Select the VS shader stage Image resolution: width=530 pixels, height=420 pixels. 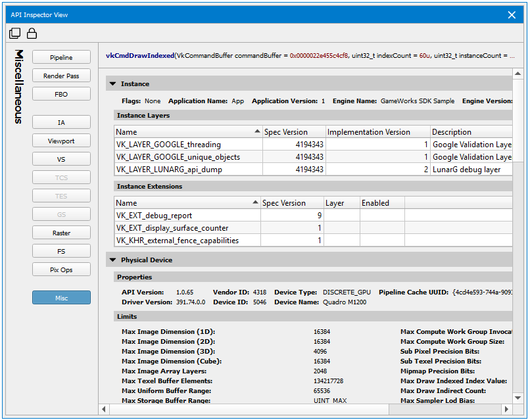pyautogui.click(x=61, y=160)
